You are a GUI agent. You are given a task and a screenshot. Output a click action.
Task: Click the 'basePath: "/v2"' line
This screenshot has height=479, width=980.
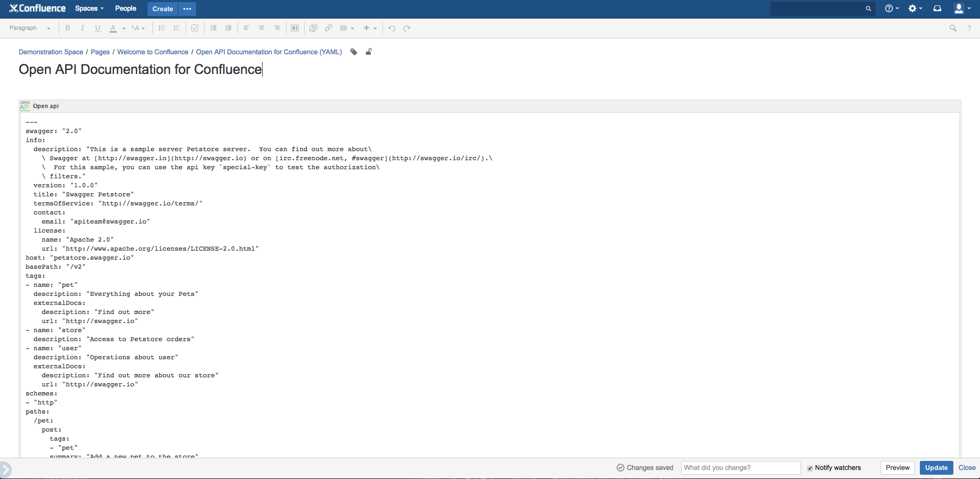pos(55,267)
